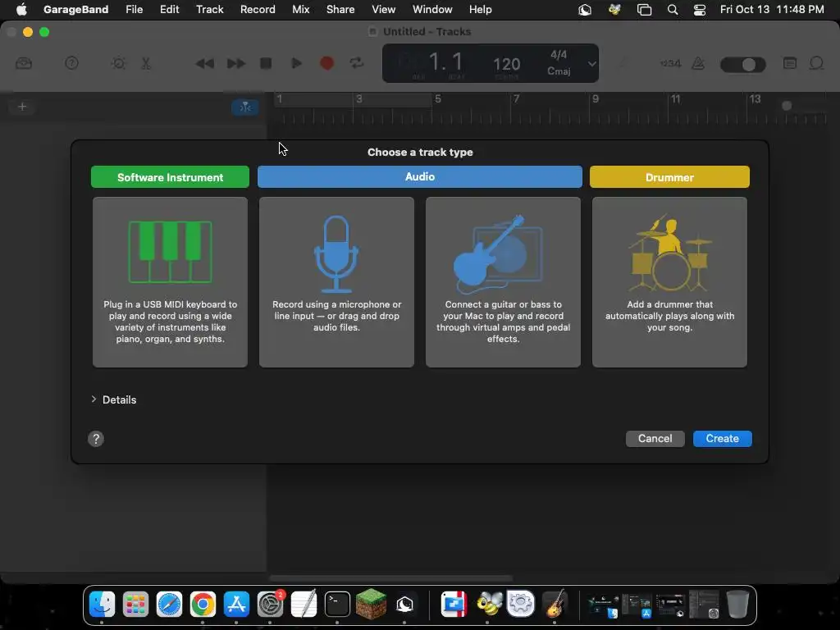840x630 pixels.
Task: Open the Window menu
Action: 432,9
